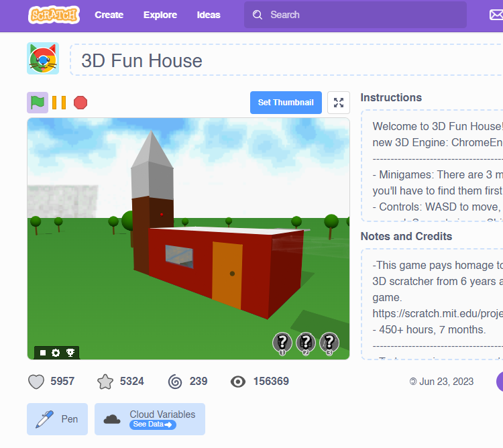Open the in-game settings gear
Screen dimensions: 503x448
pyautogui.click(x=56, y=353)
